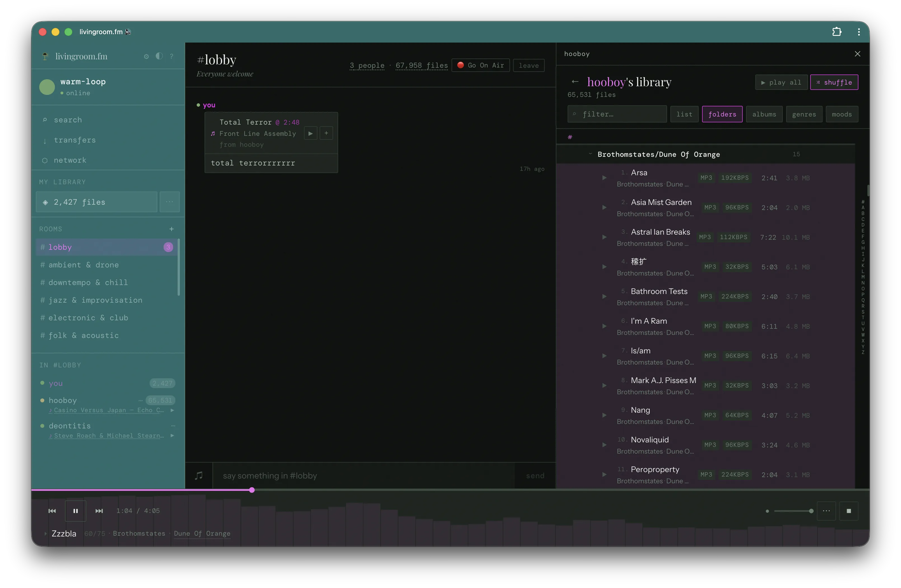901x588 pixels.
Task: Open transfers in sidebar
Action: (108, 140)
